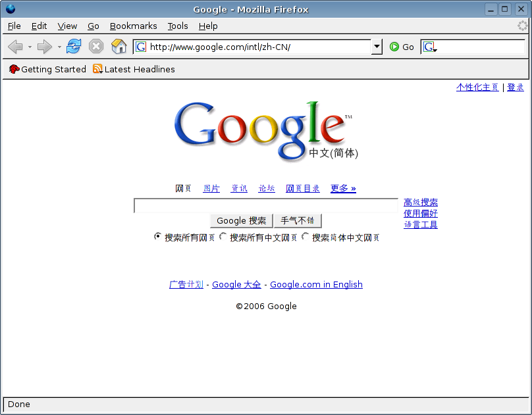The image size is (532, 415).
Task: Open the File menu
Action: (14, 26)
